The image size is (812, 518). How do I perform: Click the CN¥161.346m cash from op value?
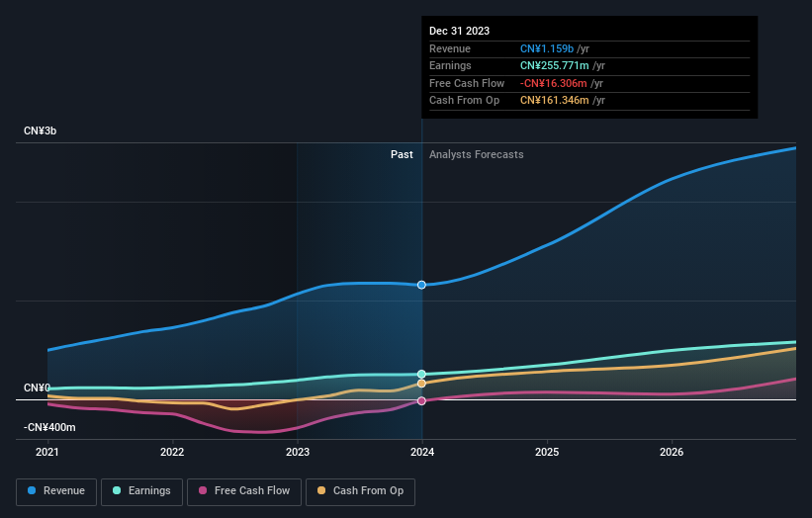pyautogui.click(x=555, y=101)
